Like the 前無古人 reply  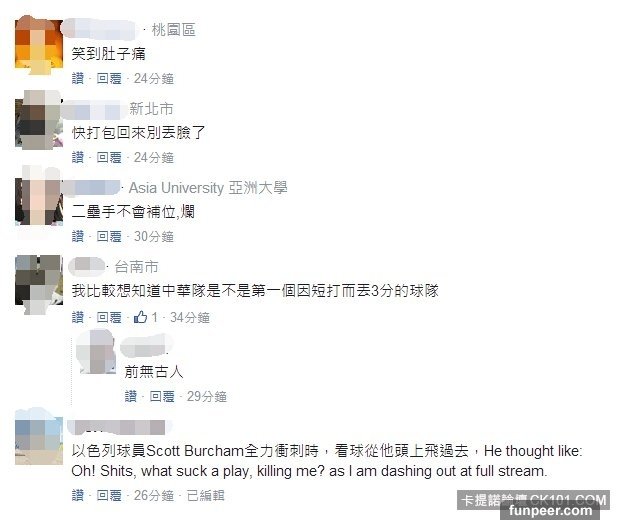tap(131, 396)
